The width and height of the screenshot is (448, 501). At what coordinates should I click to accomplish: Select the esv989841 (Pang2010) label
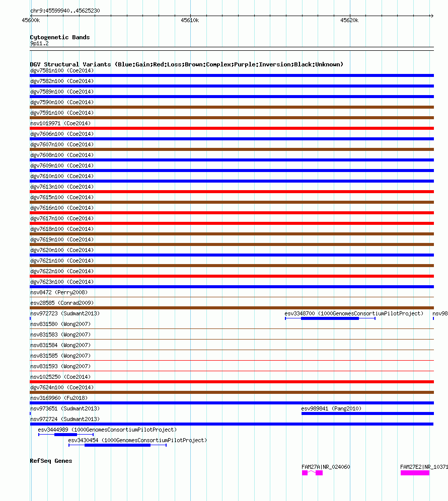click(x=331, y=408)
